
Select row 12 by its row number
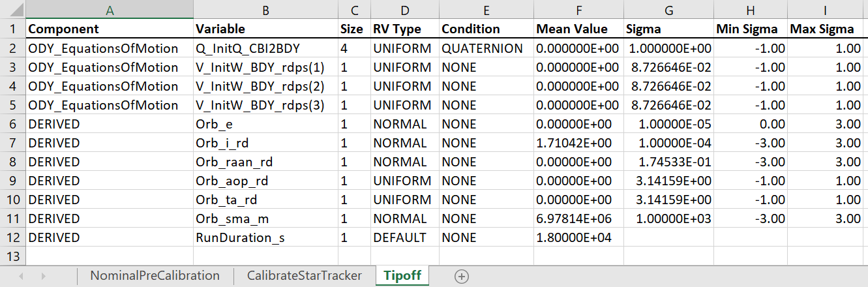12,237
